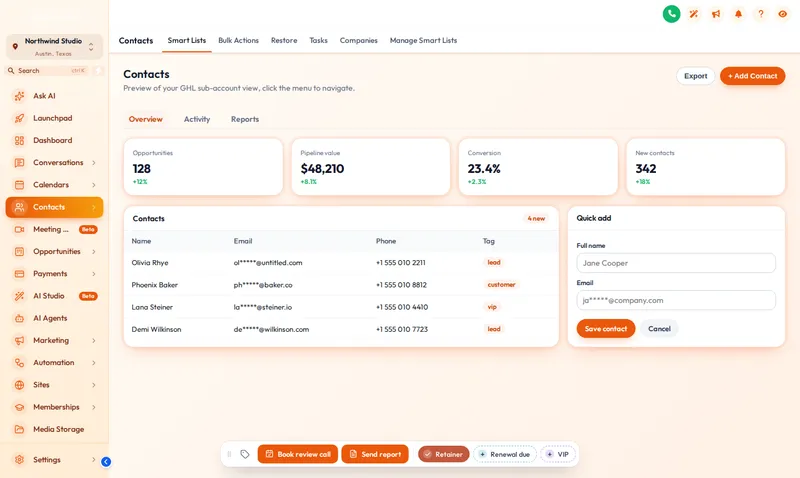Image resolution: width=800 pixels, height=478 pixels.
Task: Select the Activity sub-tab
Action: (197, 119)
